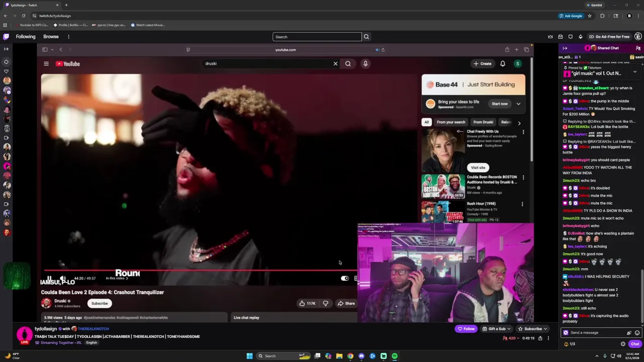This screenshot has height=362, width=644.
Task: Open Chrome profile B avatar
Action: (629, 16)
